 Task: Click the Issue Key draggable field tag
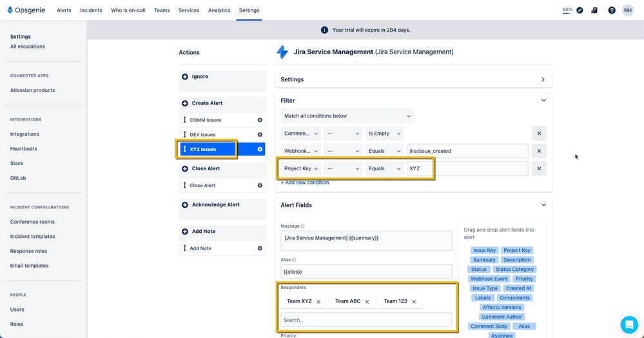[x=484, y=250]
